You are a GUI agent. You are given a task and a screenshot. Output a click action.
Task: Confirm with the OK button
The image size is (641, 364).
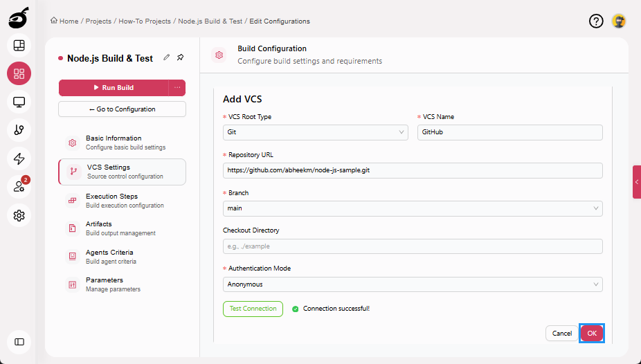(x=592, y=334)
